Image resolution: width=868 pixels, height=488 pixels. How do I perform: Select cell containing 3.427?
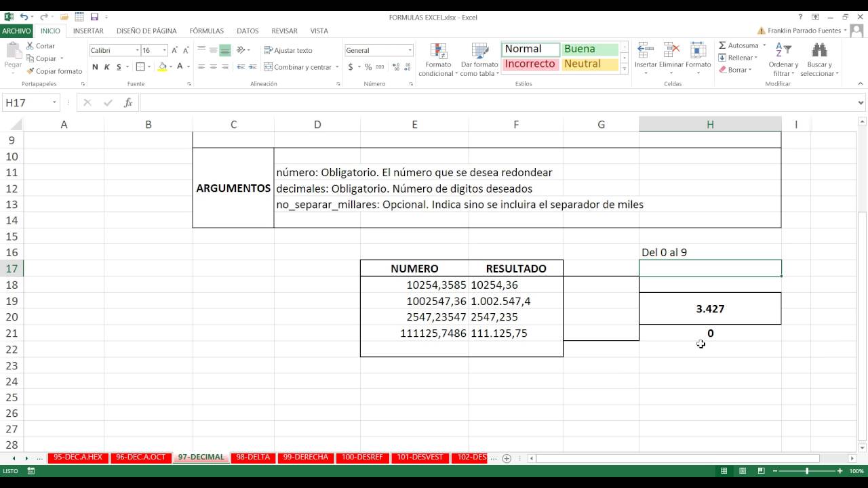[x=710, y=308]
